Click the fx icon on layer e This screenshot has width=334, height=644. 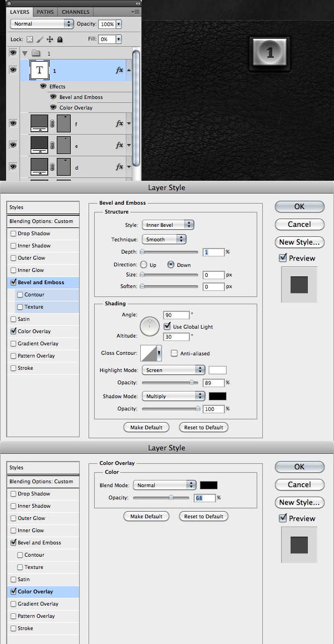[x=119, y=145]
